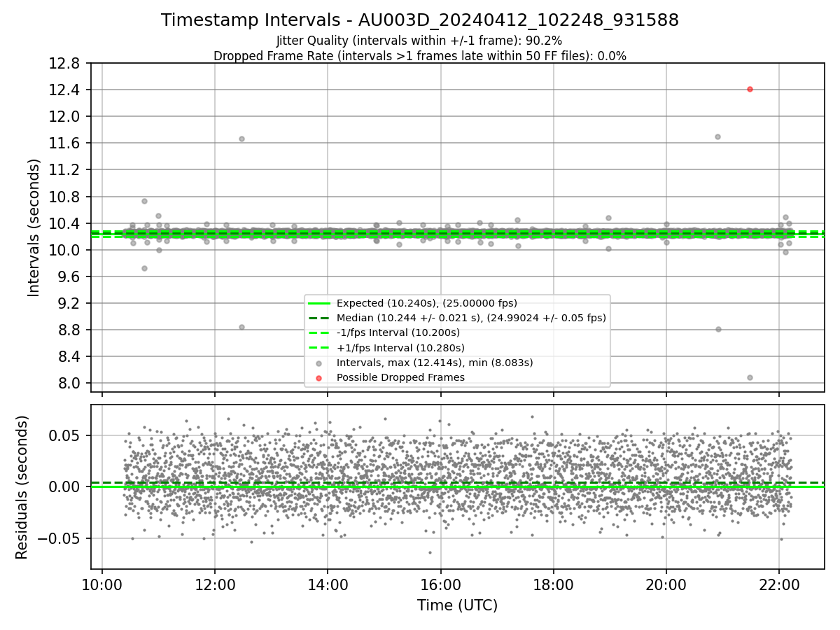Click the Time (UTC) axis label
The image size is (840, 630).
457,605
